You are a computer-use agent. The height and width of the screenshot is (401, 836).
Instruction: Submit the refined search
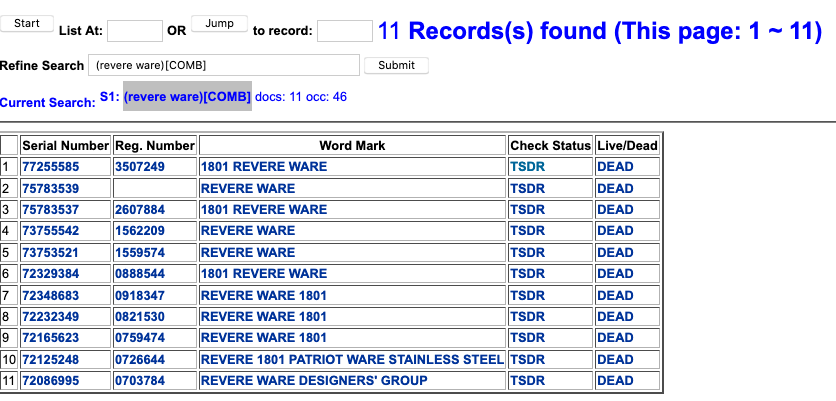(396, 65)
